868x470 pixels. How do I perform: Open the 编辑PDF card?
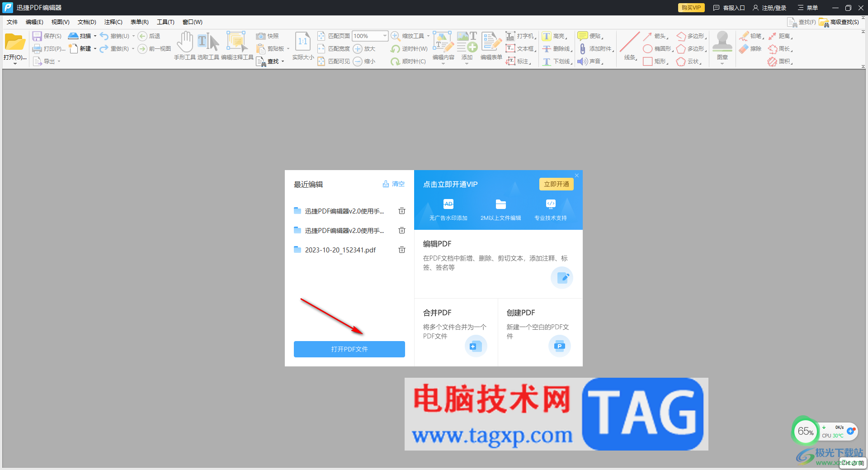click(498, 264)
